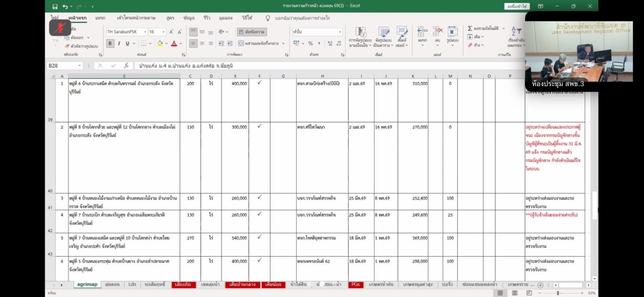The height and width of the screenshot is (297, 644).
Task: Click Increase Font Size icon
Action: 172,32
